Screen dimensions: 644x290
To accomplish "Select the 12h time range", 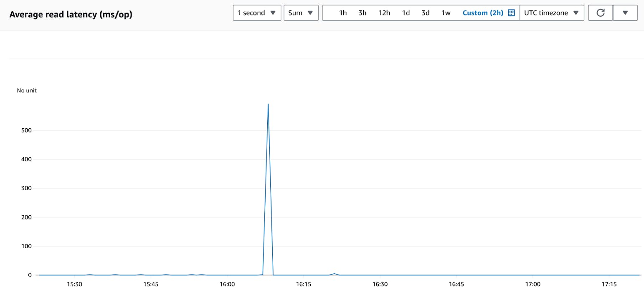I will click(384, 13).
